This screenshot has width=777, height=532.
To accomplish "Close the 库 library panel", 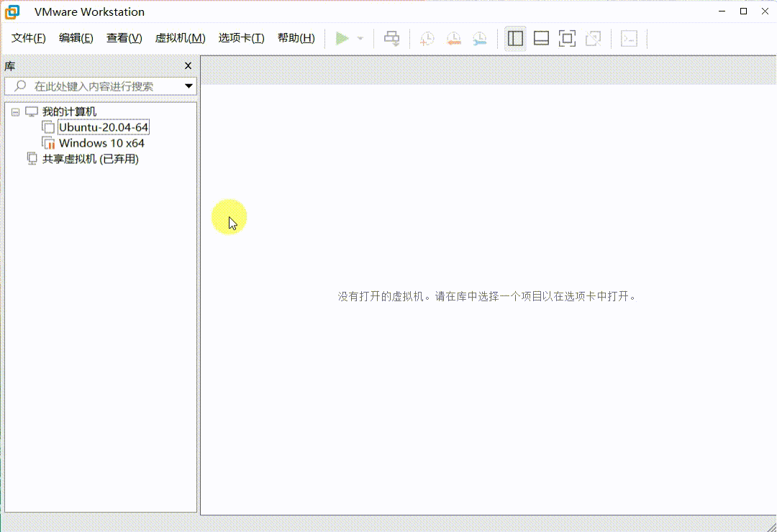I will point(188,65).
